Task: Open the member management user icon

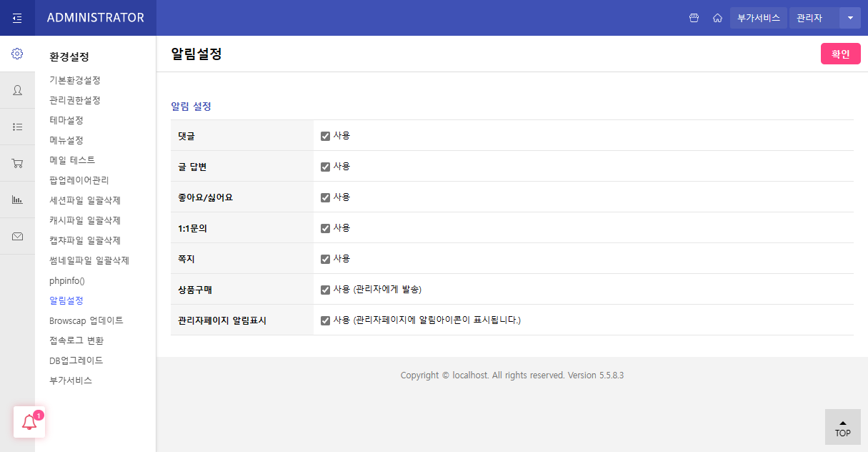Action: 17,90
